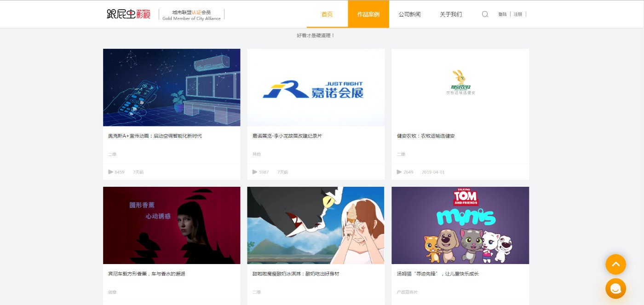Click play icon beside 5987 views

255,172
